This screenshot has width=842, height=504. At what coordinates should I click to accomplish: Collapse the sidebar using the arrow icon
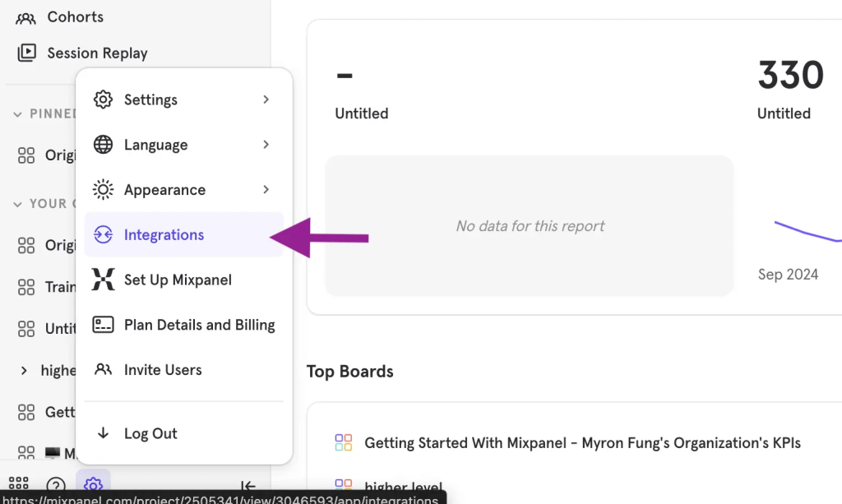(249, 486)
